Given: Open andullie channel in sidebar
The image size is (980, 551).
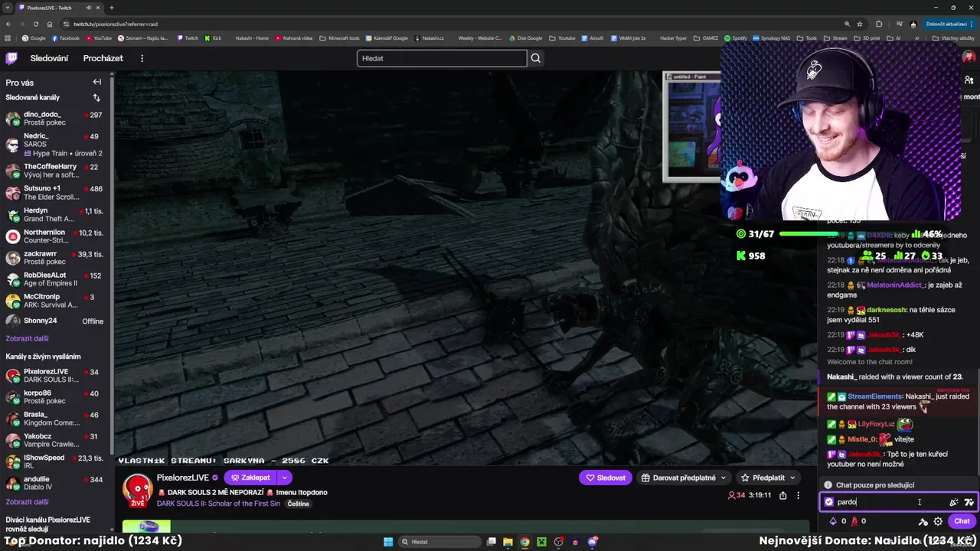Looking at the screenshot, I should point(54,484).
